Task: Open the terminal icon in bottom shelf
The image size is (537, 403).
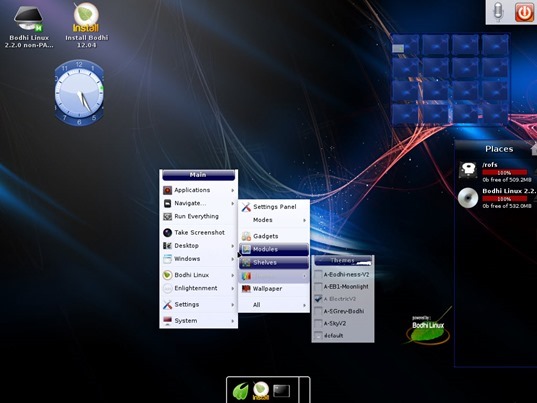Action: click(282, 391)
